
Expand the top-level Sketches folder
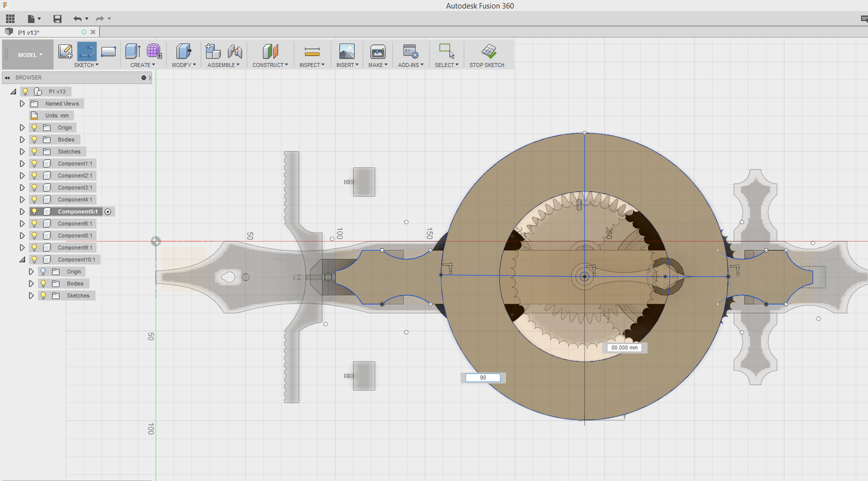(x=22, y=151)
